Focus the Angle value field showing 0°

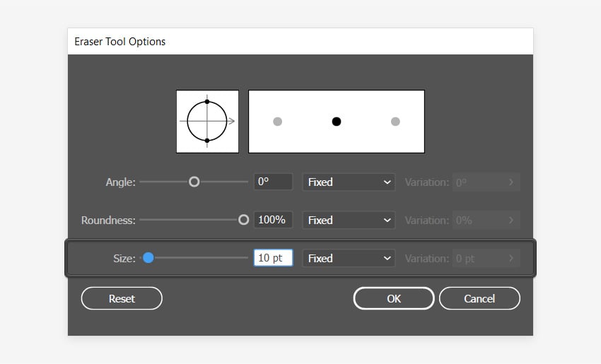(273, 182)
